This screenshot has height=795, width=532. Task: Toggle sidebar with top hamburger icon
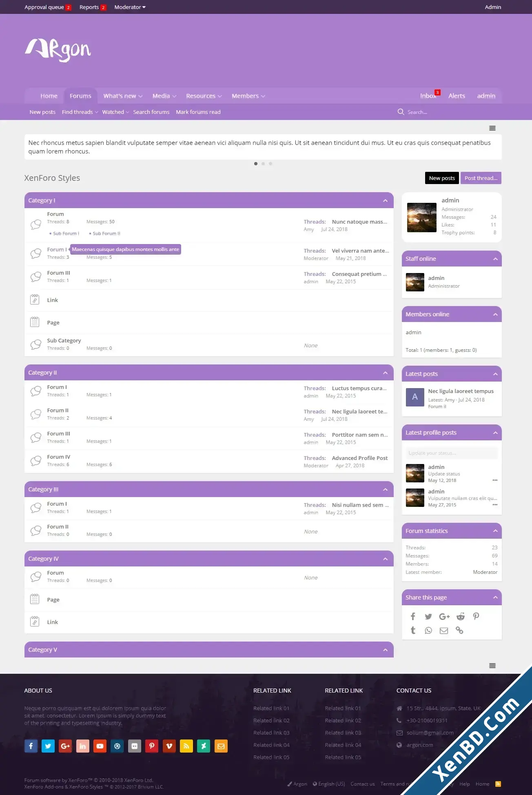coord(492,128)
